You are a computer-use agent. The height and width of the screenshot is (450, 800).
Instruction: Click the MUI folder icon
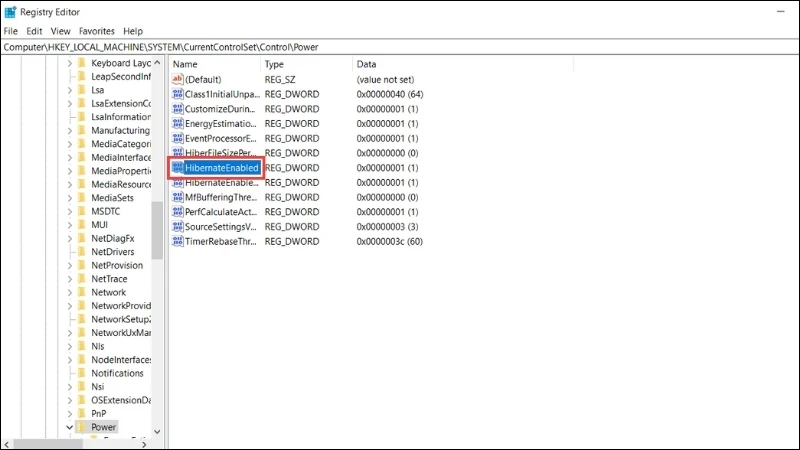point(82,224)
